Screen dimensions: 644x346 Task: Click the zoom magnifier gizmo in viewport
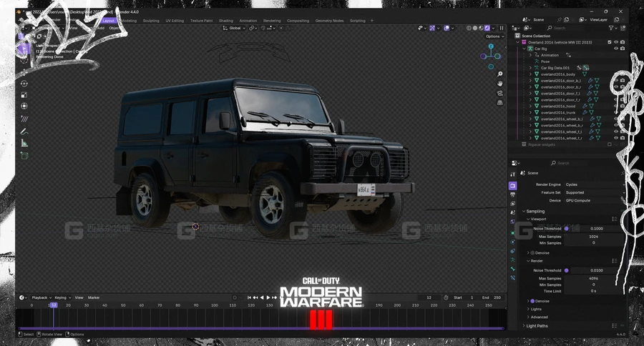click(x=500, y=74)
